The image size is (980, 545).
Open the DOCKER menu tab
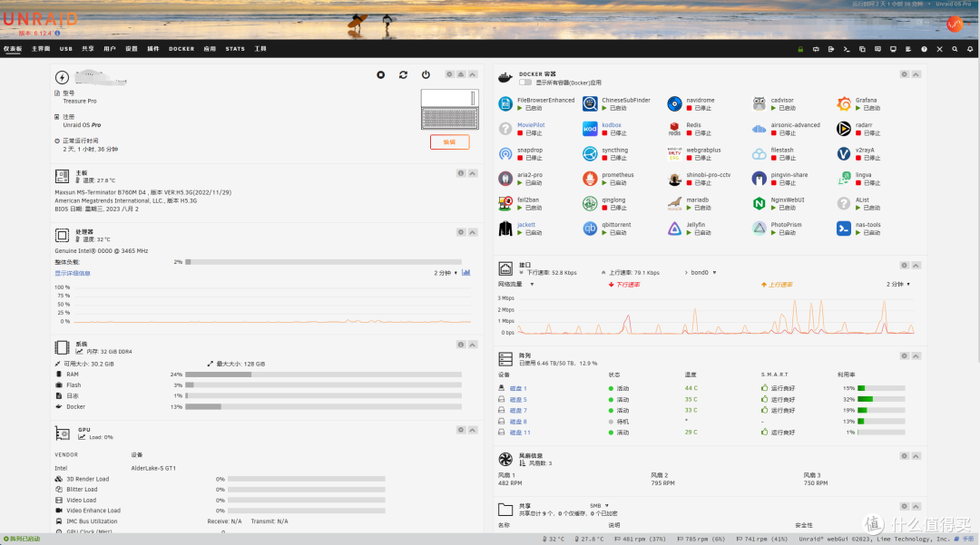pos(181,49)
